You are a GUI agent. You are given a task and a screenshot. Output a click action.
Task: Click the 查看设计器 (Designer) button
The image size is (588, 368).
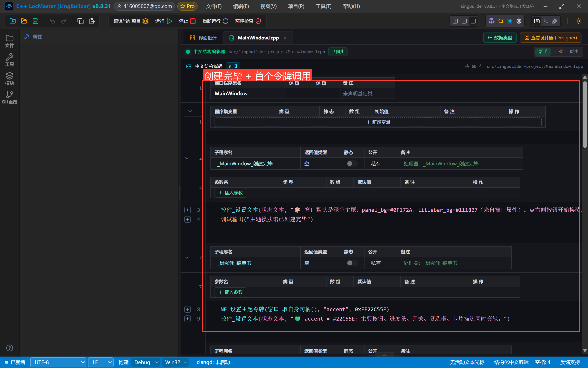[x=551, y=38]
